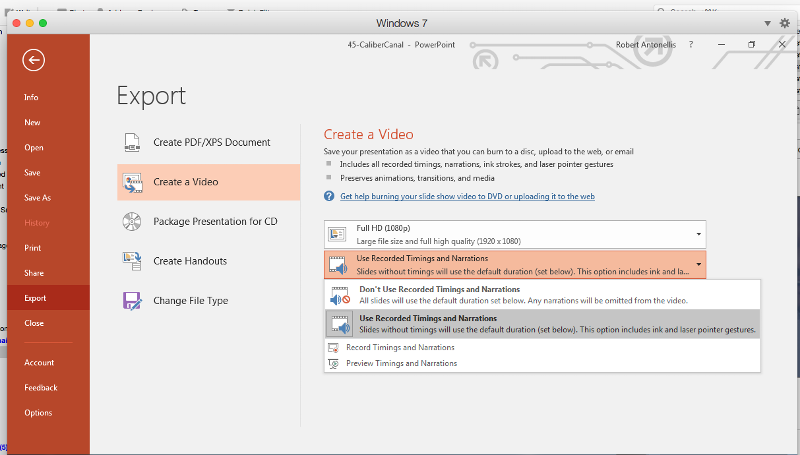This screenshot has height=455, width=800.
Task: Click PowerPoint's restore window button
Action: click(752, 45)
